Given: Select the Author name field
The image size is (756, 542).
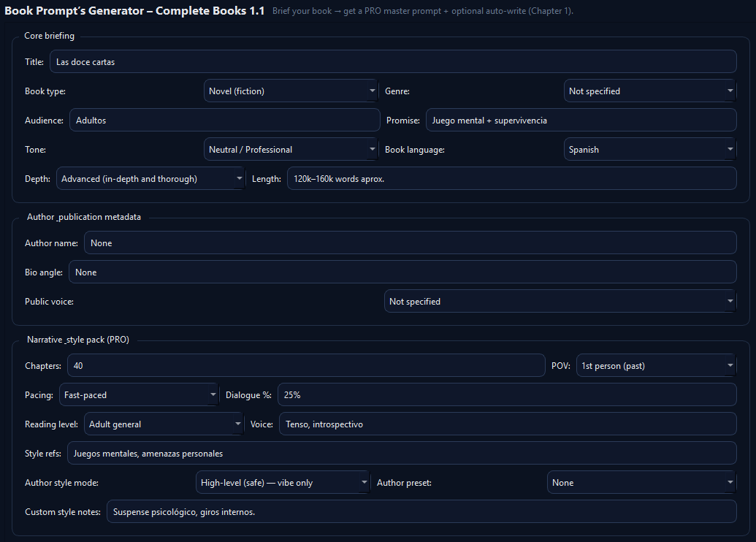Looking at the screenshot, I should 409,243.
